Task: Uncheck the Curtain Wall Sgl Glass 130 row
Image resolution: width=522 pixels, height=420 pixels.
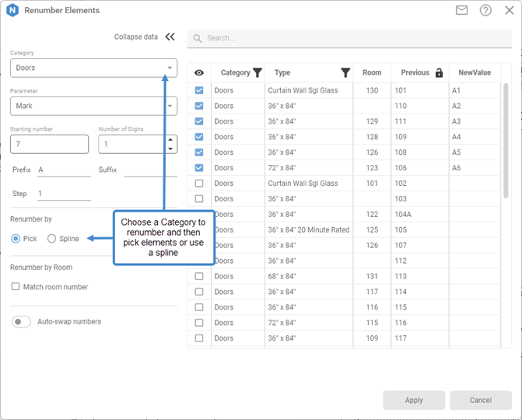Action: 199,90
